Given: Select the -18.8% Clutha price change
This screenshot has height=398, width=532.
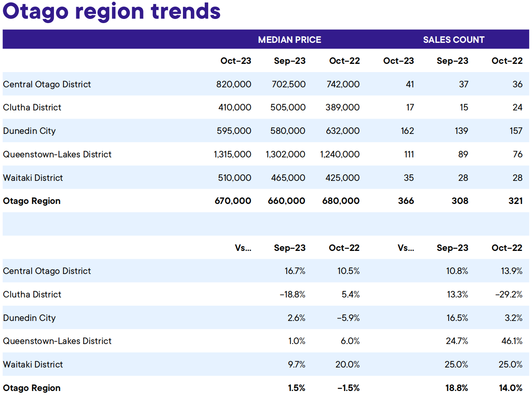Looking at the screenshot, I should pyautogui.click(x=293, y=294).
